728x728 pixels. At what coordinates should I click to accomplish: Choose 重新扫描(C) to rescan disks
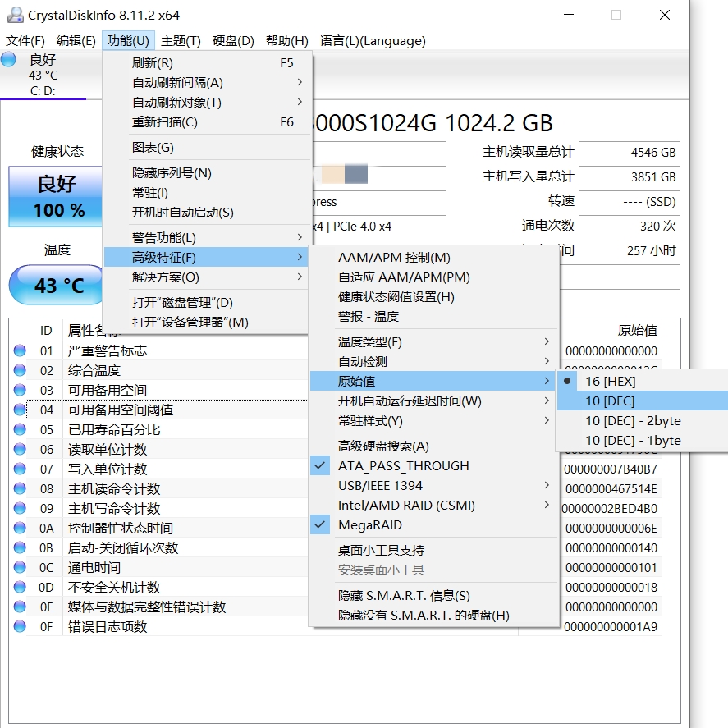[x=207, y=122]
